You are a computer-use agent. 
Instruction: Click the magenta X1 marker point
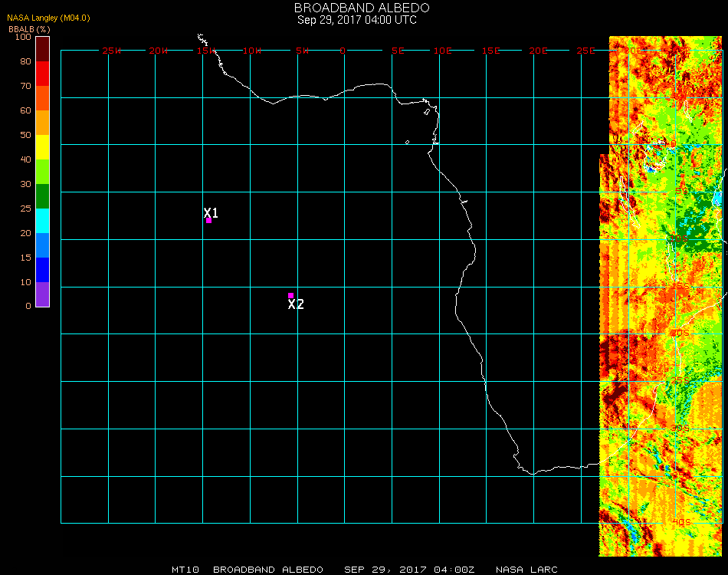[208, 221]
